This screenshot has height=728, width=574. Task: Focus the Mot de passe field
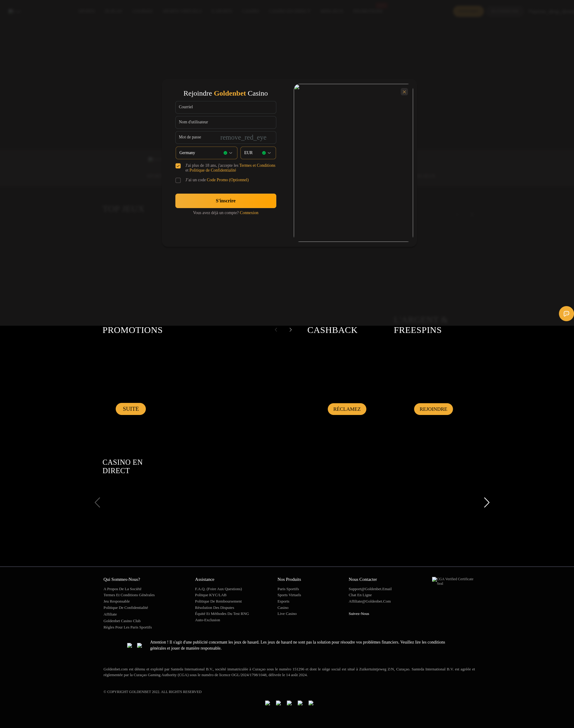(x=226, y=138)
